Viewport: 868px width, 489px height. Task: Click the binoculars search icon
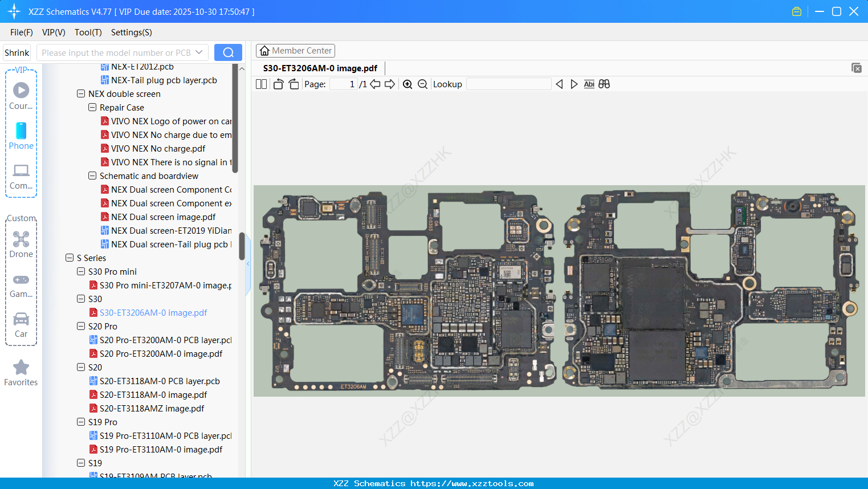[604, 84]
